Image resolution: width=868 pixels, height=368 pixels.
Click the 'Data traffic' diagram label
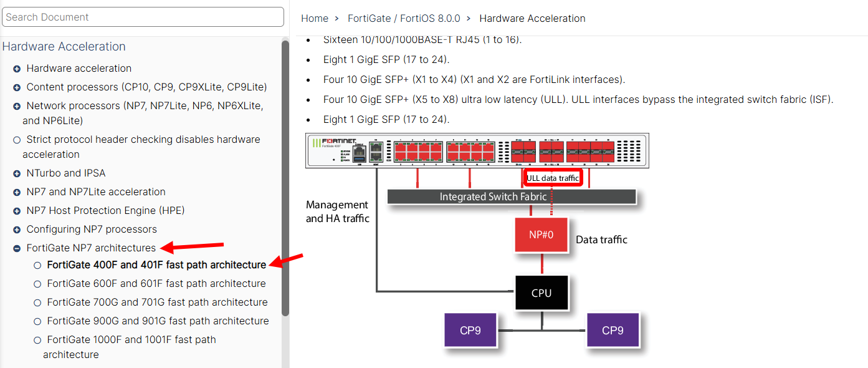click(601, 240)
